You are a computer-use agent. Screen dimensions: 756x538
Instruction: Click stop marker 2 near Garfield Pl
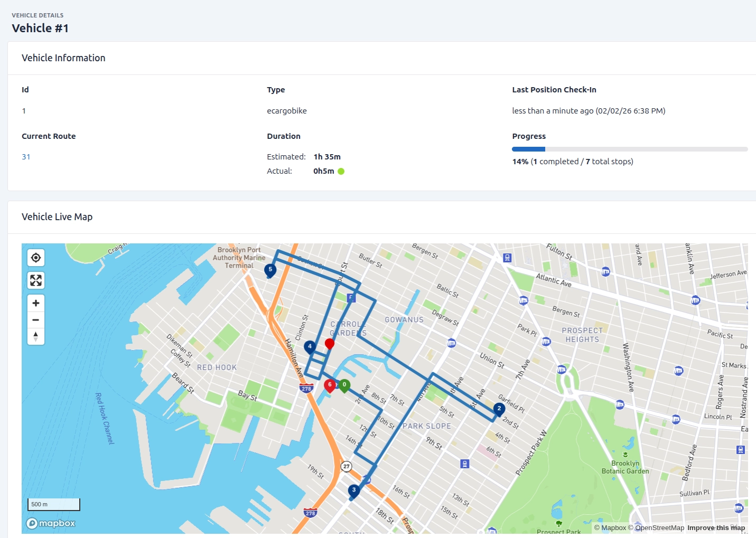tap(498, 408)
